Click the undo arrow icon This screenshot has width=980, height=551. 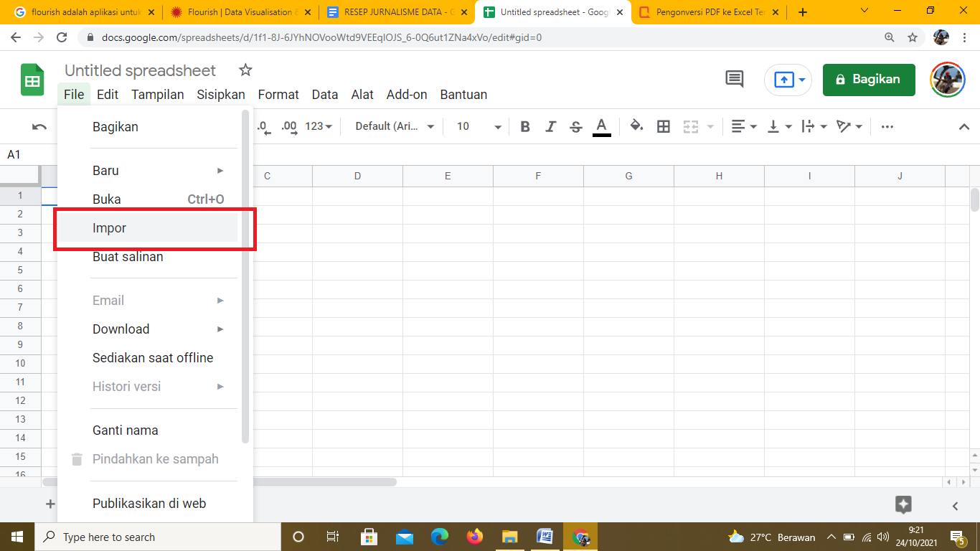pos(39,127)
